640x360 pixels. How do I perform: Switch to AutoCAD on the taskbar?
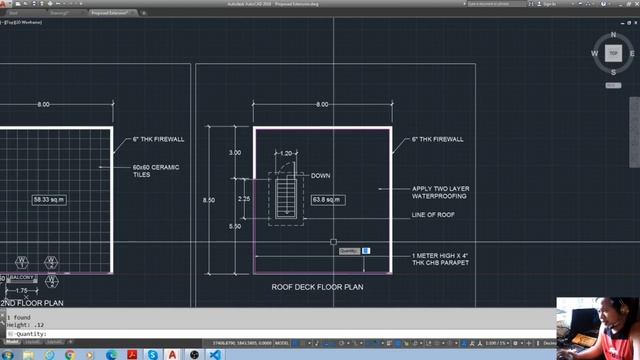pyautogui.click(x=172, y=355)
